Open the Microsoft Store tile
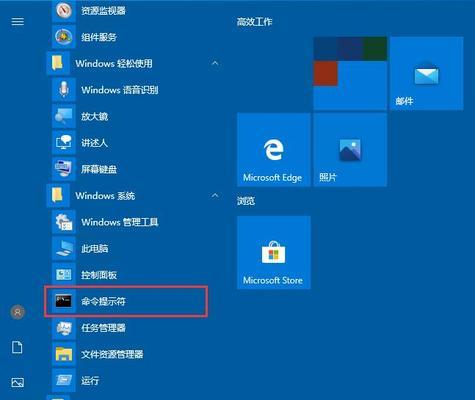Screen dimensions: 475x400 [x=274, y=252]
